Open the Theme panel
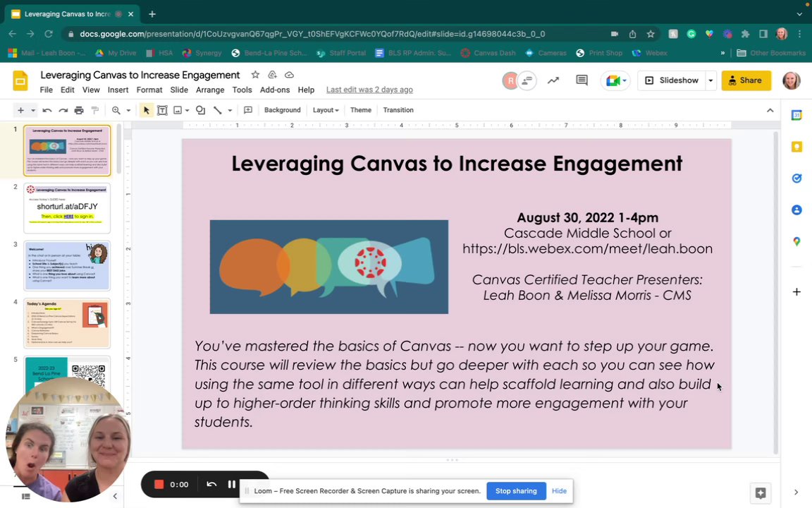The width and height of the screenshot is (812, 508). tap(360, 110)
